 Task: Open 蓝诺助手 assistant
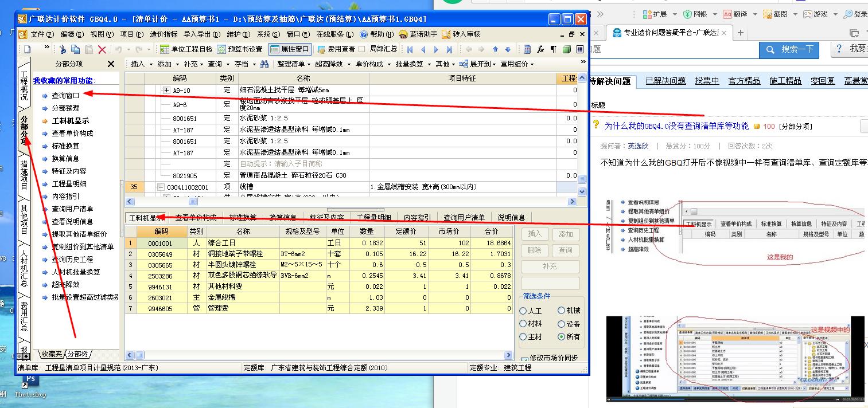(418, 34)
